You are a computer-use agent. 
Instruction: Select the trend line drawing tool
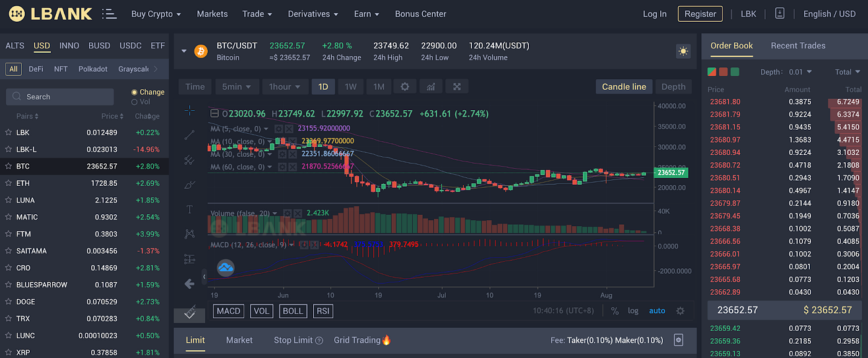[x=190, y=134]
